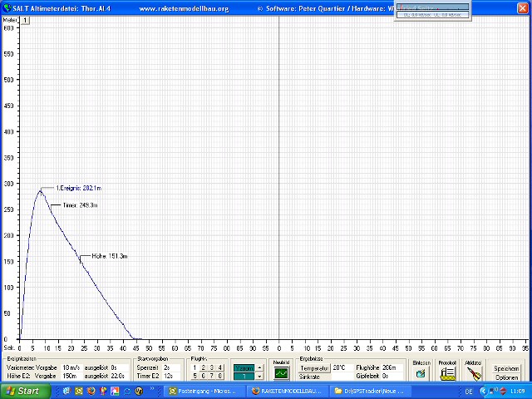532x399 pixels.
Task: Click the Optionen button
Action: pos(506,377)
